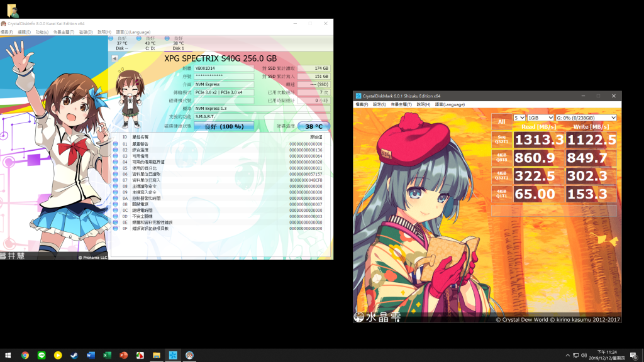Click the masked serial number field
The width and height of the screenshot is (644, 362).
click(x=224, y=76)
